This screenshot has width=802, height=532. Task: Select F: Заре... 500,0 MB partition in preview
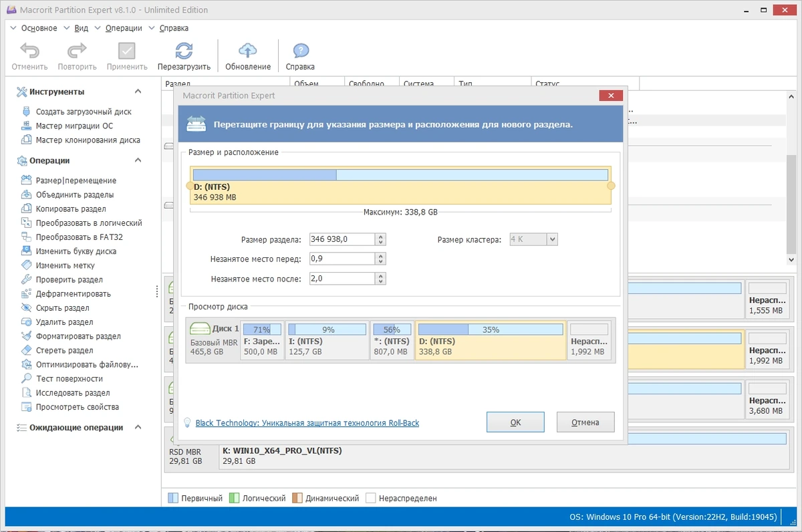[x=262, y=340]
